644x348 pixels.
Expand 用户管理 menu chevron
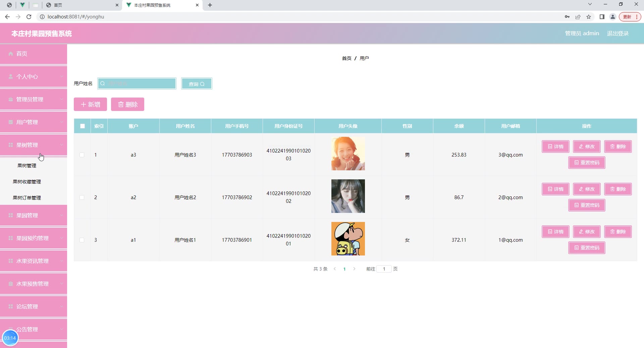[x=62, y=122]
